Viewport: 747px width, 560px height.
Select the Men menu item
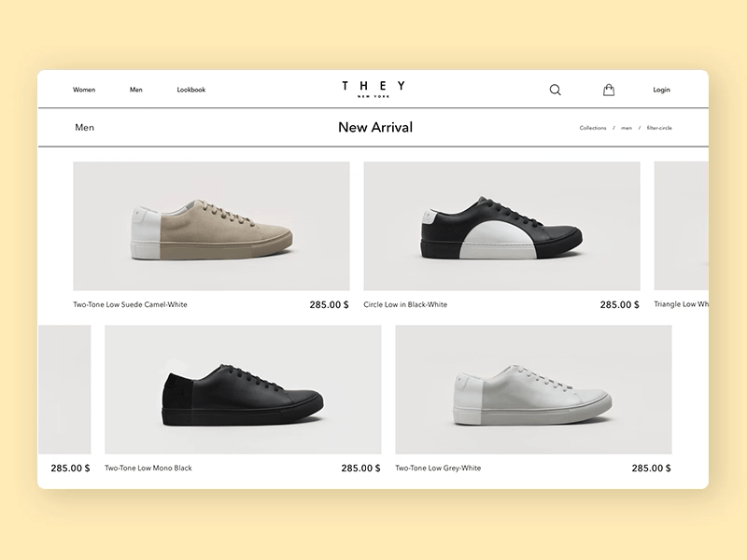click(136, 90)
